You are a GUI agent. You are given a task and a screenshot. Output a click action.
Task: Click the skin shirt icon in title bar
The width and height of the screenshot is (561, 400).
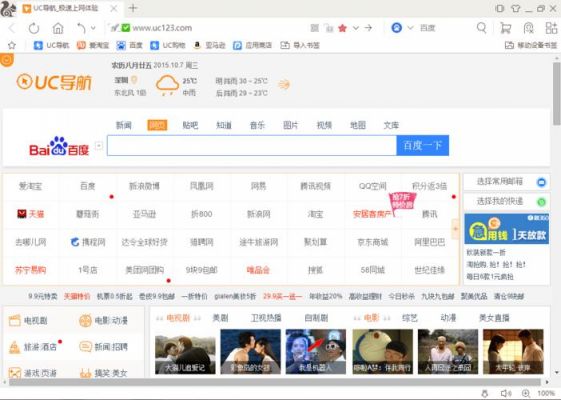(516, 8)
